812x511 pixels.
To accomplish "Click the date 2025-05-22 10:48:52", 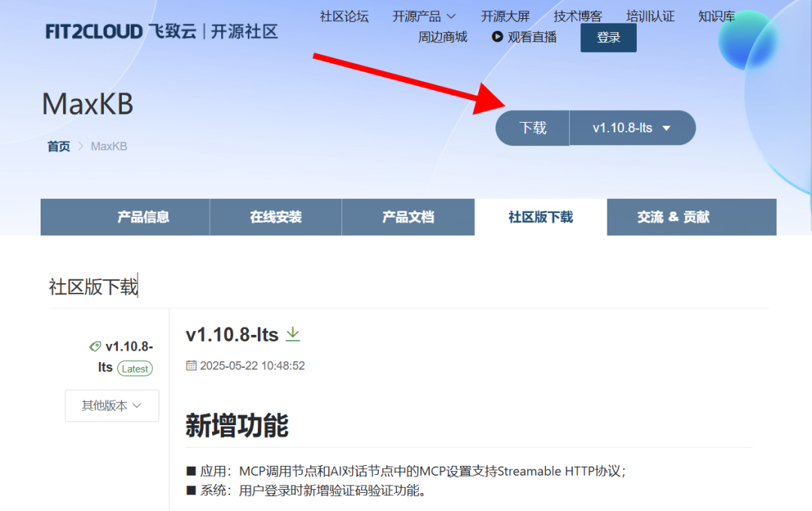I will 252,366.
